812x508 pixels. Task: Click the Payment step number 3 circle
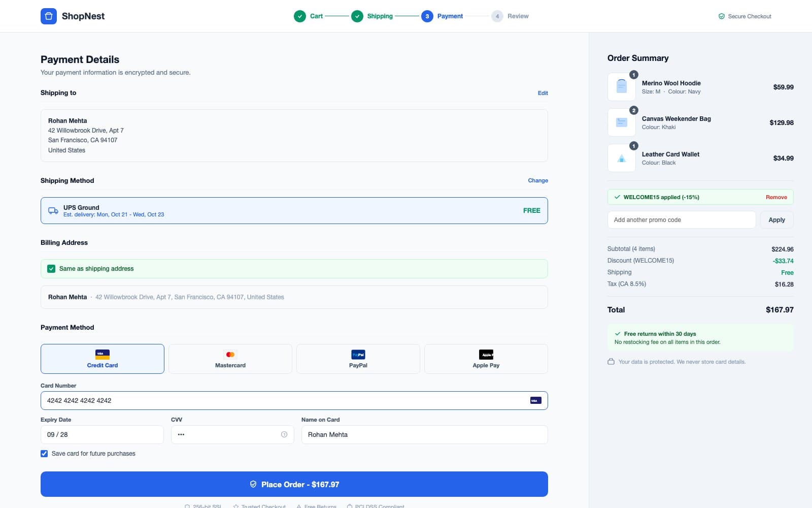427,16
